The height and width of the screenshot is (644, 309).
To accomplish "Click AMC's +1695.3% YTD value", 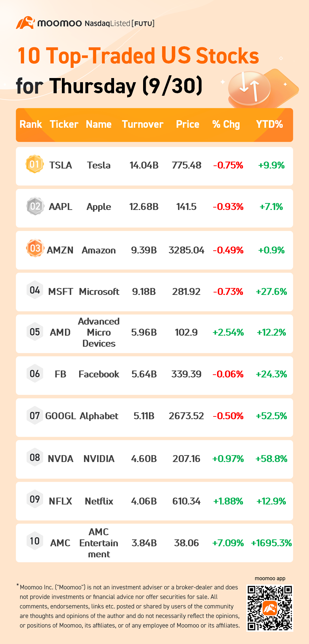I will [271, 543].
